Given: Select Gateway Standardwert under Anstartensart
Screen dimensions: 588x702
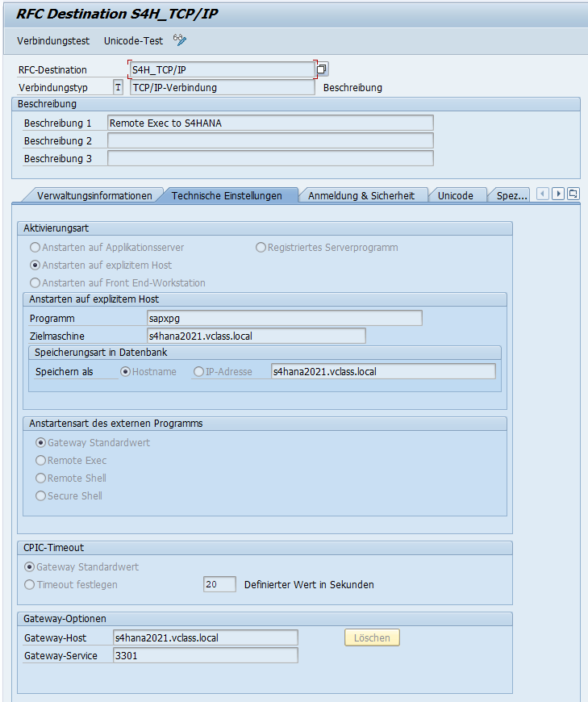Looking at the screenshot, I should tap(40, 442).
